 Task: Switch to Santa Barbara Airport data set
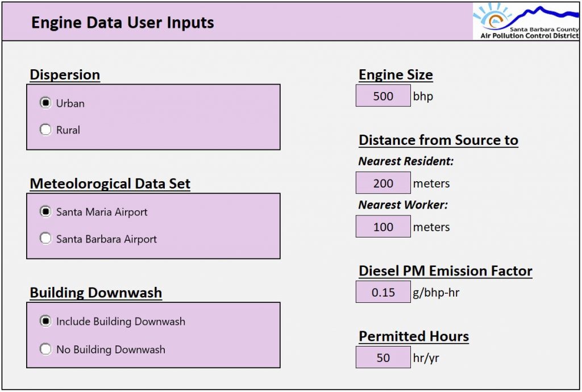[45, 239]
